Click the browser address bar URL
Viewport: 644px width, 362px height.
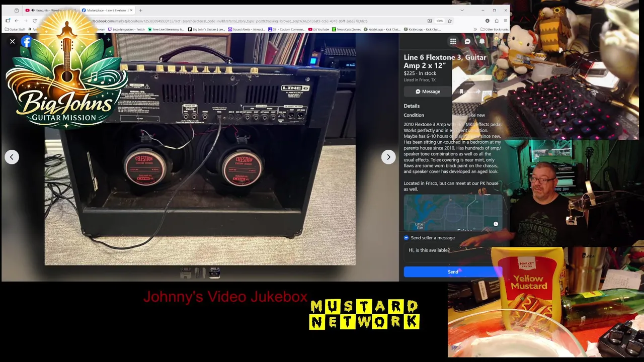(x=229, y=21)
